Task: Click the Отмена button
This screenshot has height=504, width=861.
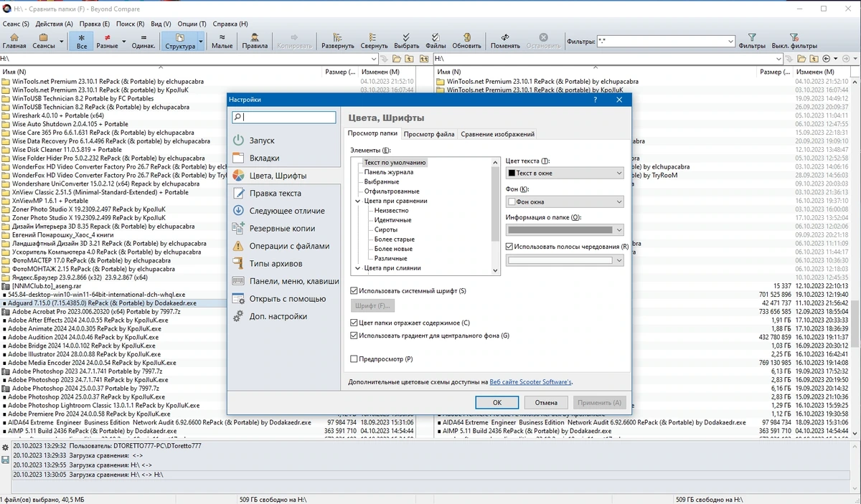Action: click(546, 402)
